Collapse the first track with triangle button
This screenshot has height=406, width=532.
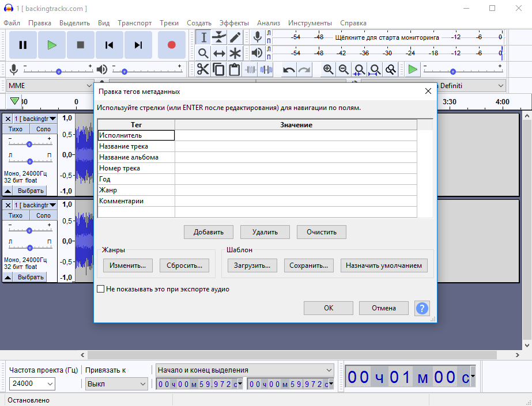pyautogui.click(x=8, y=191)
